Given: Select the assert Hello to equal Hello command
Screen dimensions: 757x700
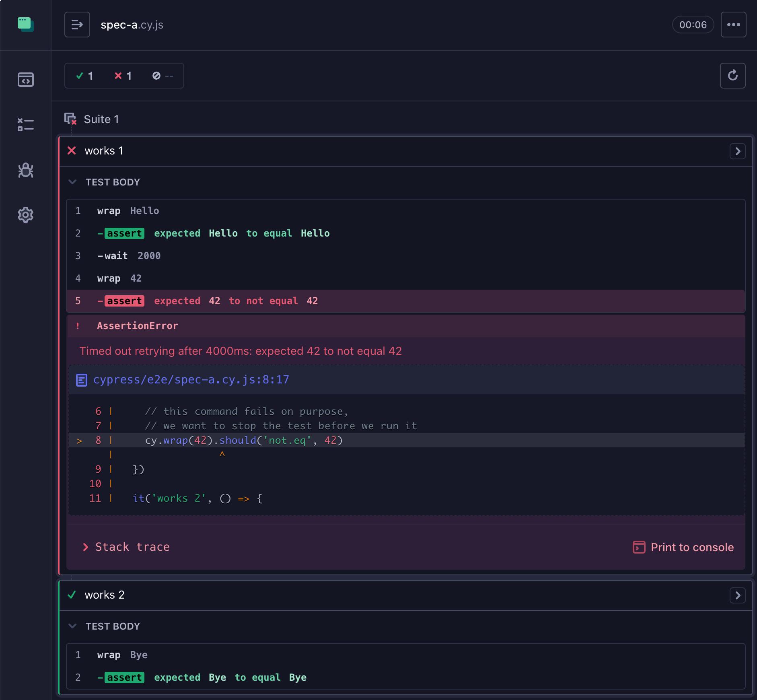Looking at the screenshot, I should tap(405, 233).
